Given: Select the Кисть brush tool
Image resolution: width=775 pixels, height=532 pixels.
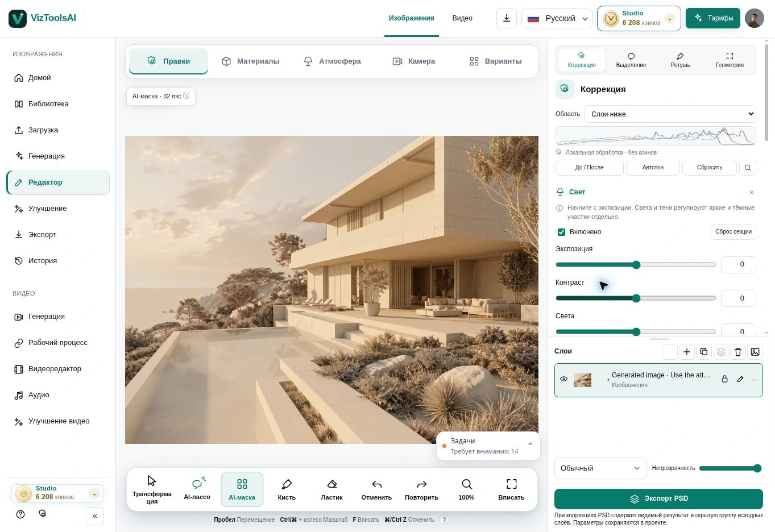Looking at the screenshot, I should pos(287,489).
